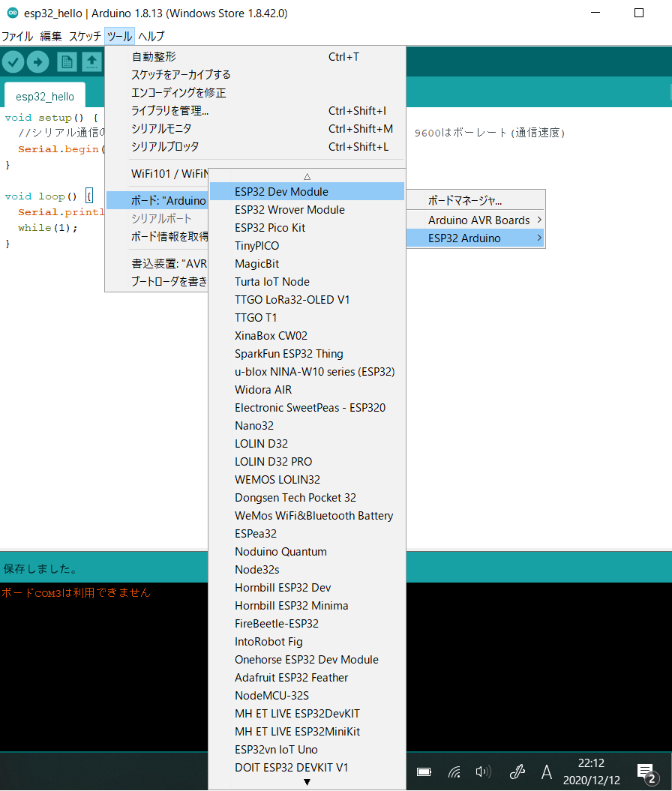
Task: Select TTGO LoRa32-OLED V1 board
Action: tap(307, 300)
